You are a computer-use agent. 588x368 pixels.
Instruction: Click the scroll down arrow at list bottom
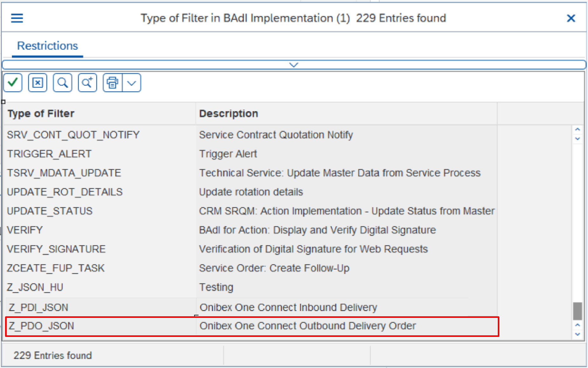pyautogui.click(x=578, y=334)
